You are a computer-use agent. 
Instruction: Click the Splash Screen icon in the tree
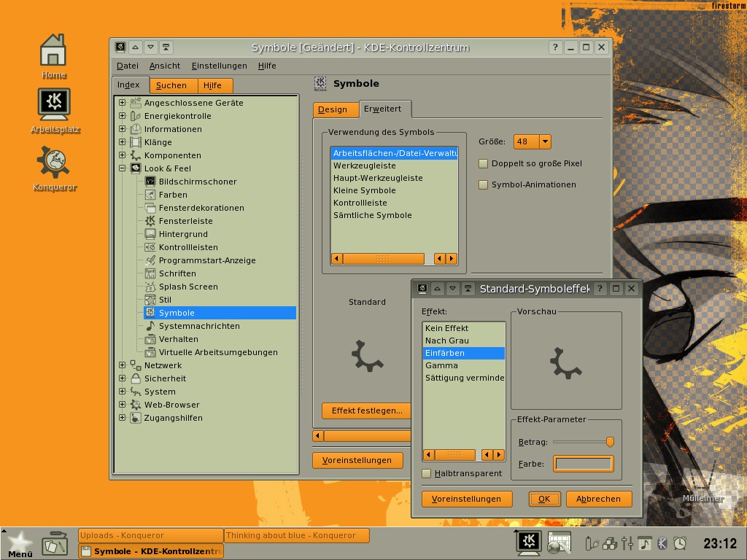[150, 287]
